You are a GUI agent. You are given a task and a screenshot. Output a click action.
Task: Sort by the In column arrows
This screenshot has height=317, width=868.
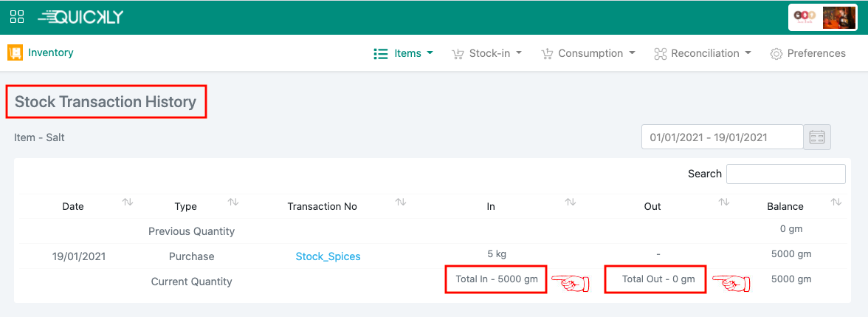pyautogui.click(x=570, y=202)
